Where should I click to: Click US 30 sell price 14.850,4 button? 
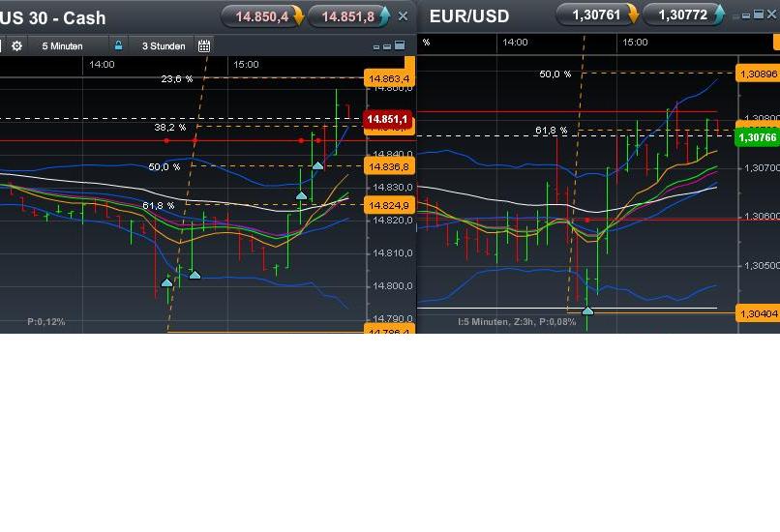pos(262,16)
